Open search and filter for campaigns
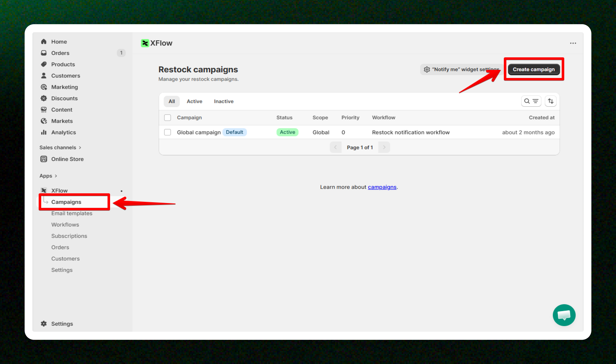Image resolution: width=616 pixels, height=364 pixels. [x=531, y=101]
